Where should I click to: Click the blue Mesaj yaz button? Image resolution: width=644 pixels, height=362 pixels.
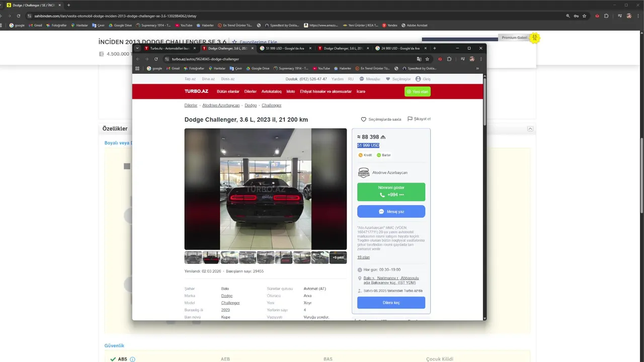click(x=391, y=211)
